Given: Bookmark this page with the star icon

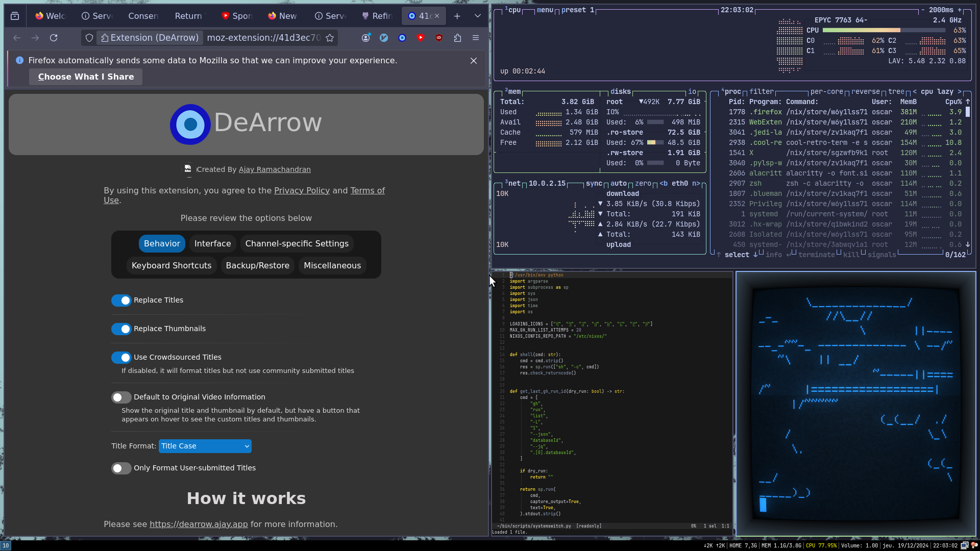Looking at the screenshot, I should point(330,38).
